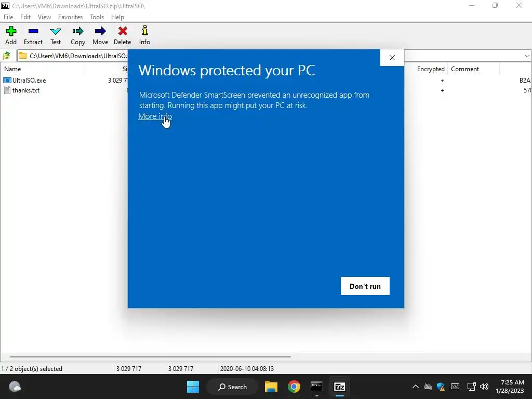Open Google Chrome from taskbar
This screenshot has height=399, width=532.
pyautogui.click(x=294, y=387)
